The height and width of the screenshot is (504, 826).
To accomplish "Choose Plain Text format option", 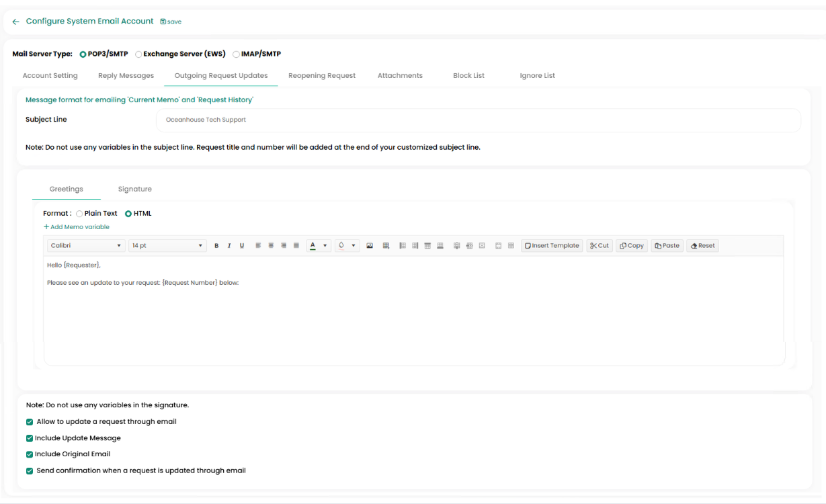I will (x=80, y=214).
